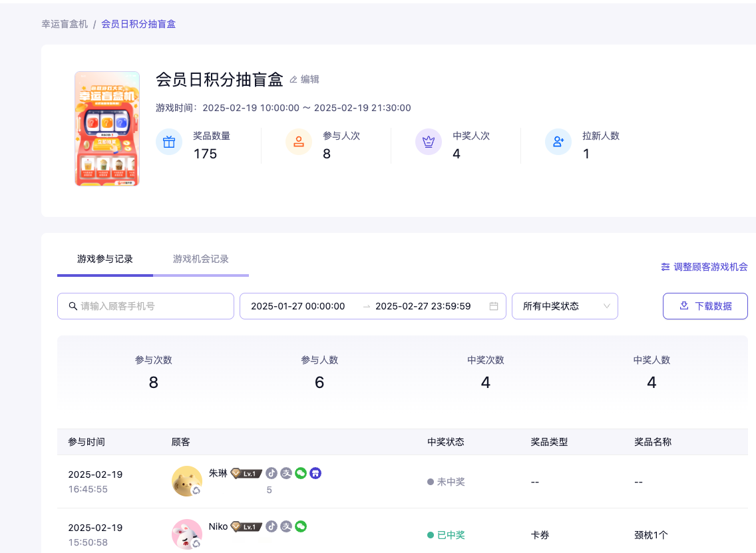Go to 幸运盲盒机 in the breadcrumb
This screenshot has width=756, height=553.
coord(65,24)
